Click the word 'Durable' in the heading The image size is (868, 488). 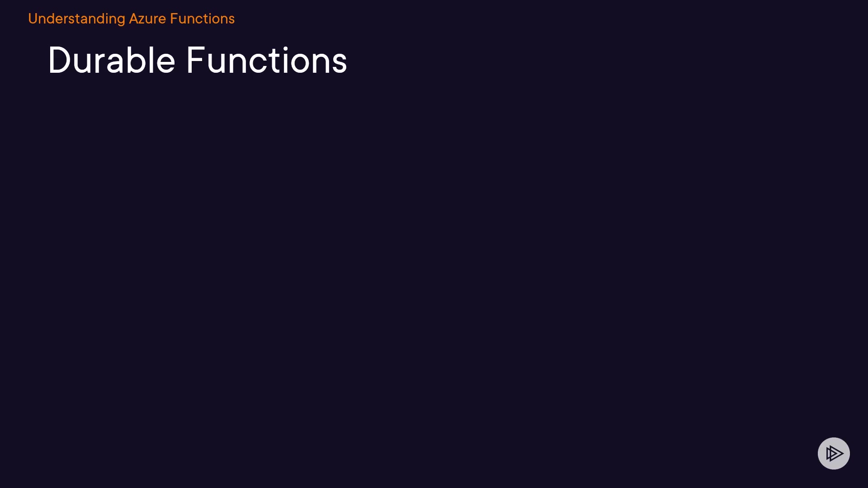pyautogui.click(x=112, y=61)
